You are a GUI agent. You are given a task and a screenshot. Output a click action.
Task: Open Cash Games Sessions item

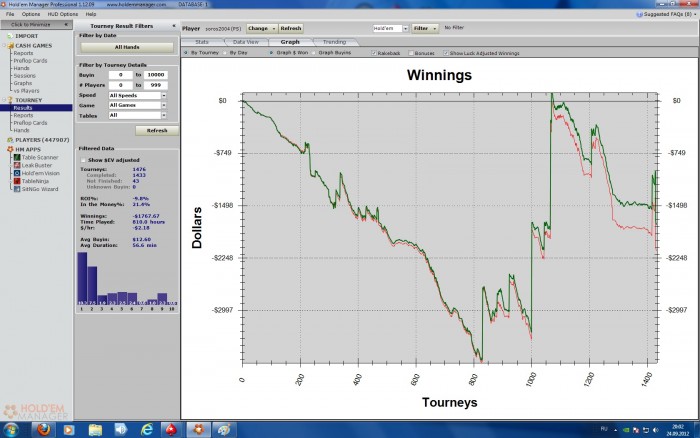click(x=24, y=75)
